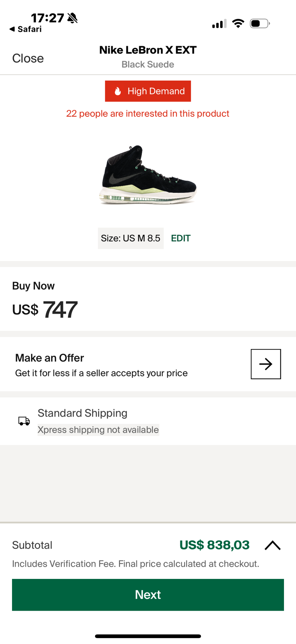Tap the Safari back arrow in status bar
The image size is (296, 644).
[12, 29]
